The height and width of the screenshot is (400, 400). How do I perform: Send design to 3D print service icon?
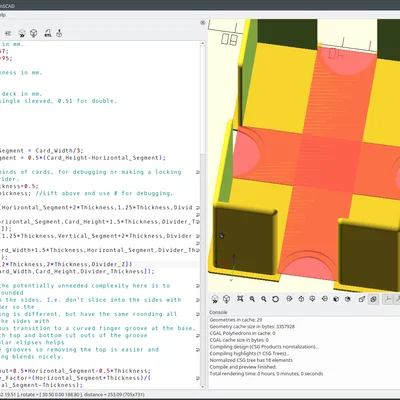click(x=59, y=33)
